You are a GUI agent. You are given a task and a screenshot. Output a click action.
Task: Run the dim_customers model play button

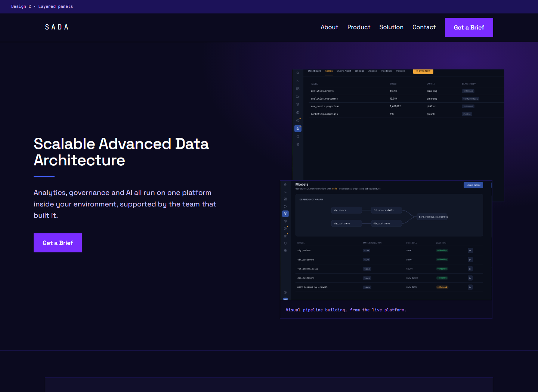470,278
